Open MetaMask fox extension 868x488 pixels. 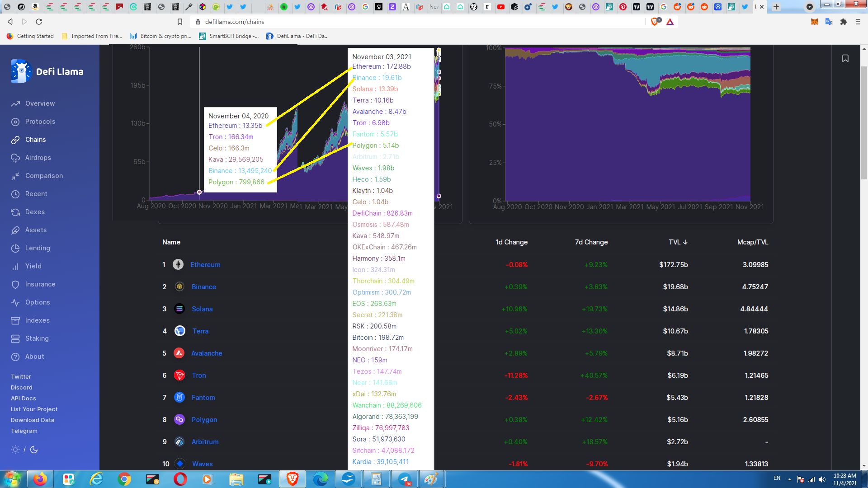pos(815,22)
